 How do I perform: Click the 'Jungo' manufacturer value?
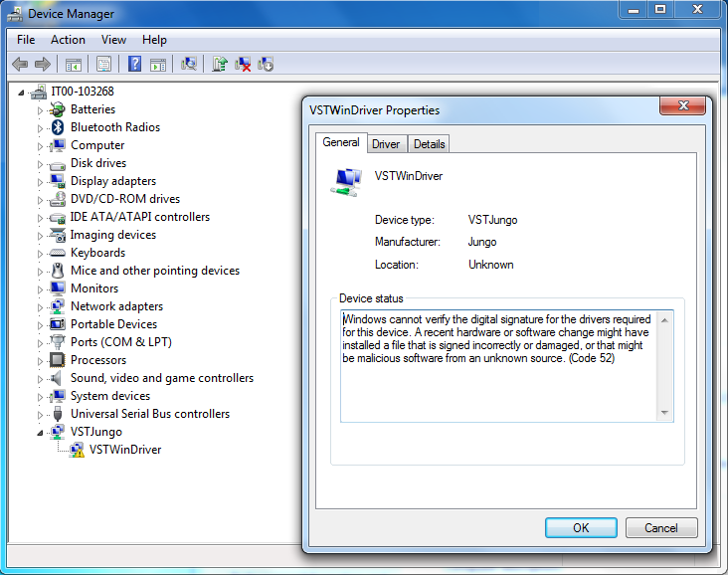[482, 242]
